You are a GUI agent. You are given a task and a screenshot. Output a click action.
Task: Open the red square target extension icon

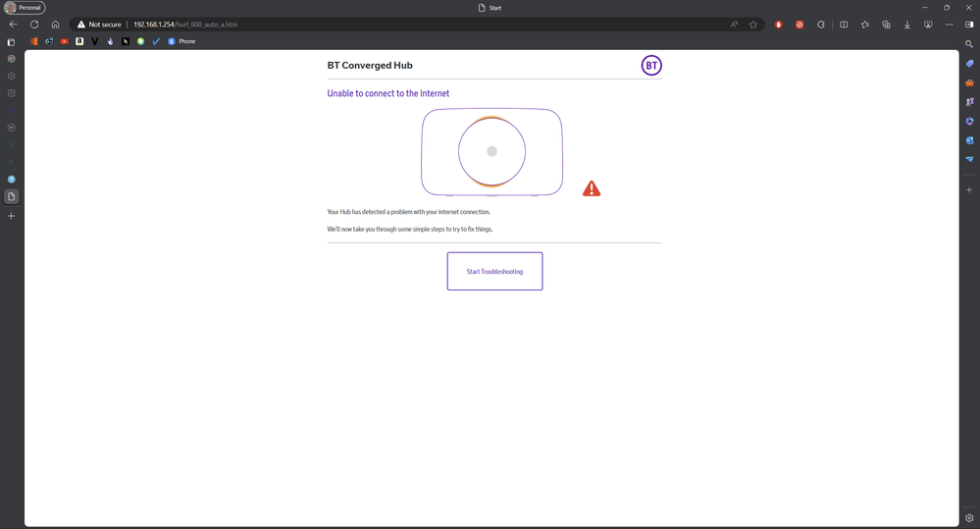pyautogui.click(x=799, y=25)
